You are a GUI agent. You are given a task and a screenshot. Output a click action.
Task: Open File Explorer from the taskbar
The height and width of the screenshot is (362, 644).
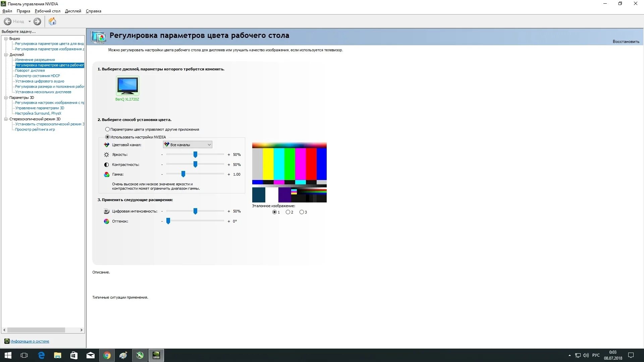[x=58, y=355]
